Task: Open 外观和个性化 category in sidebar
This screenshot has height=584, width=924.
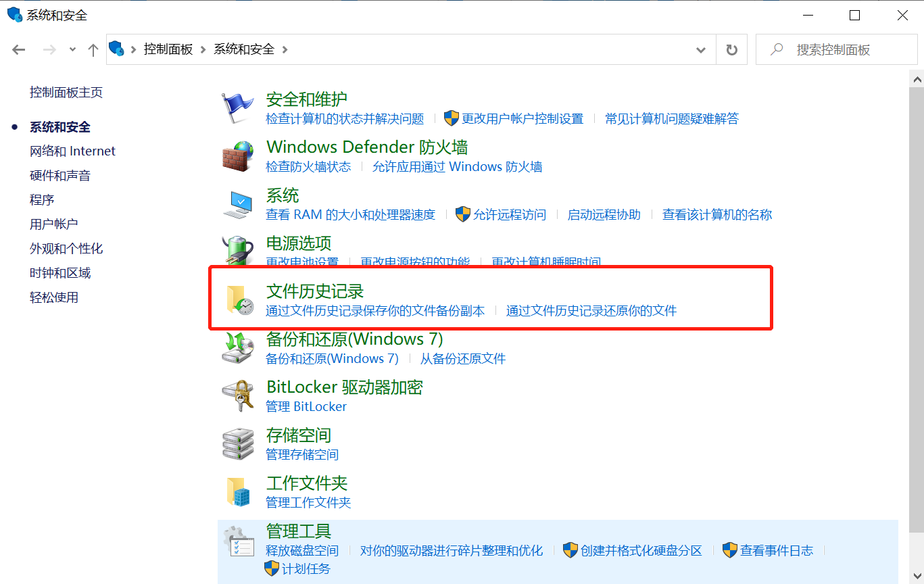Action: pyautogui.click(x=66, y=248)
